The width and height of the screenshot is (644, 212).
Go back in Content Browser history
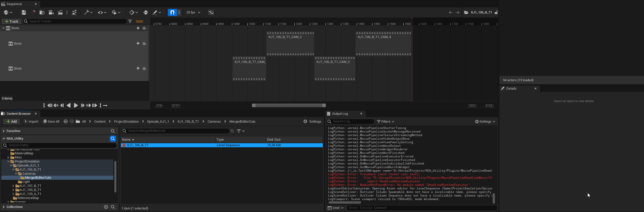click(66, 122)
